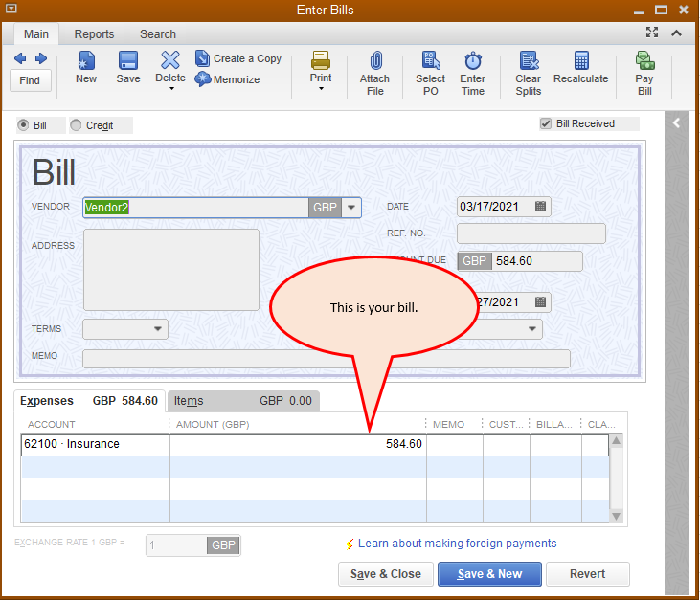Click the Vendor2 name field

pos(195,208)
